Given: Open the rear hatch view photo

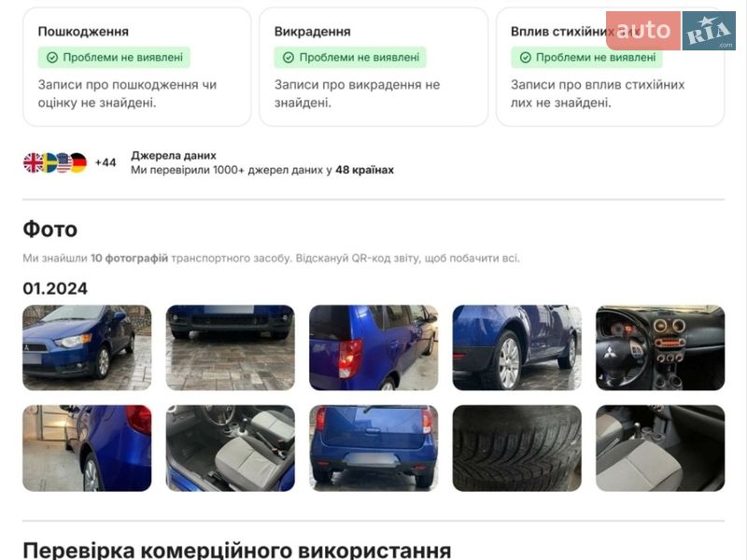Looking at the screenshot, I should [373, 448].
